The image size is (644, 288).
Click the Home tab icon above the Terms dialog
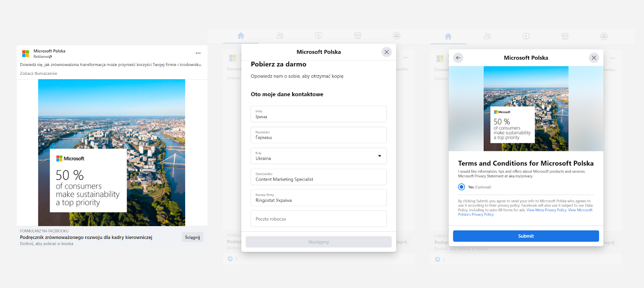448,36
